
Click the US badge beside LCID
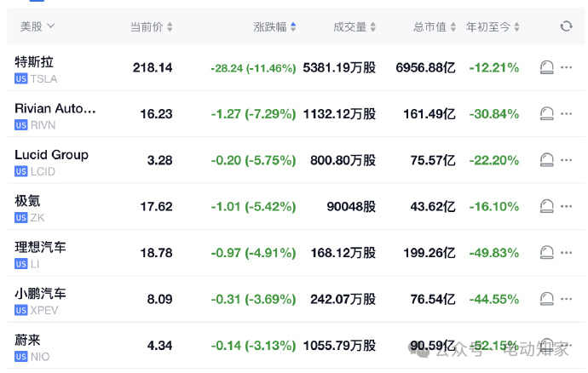pos(21,171)
